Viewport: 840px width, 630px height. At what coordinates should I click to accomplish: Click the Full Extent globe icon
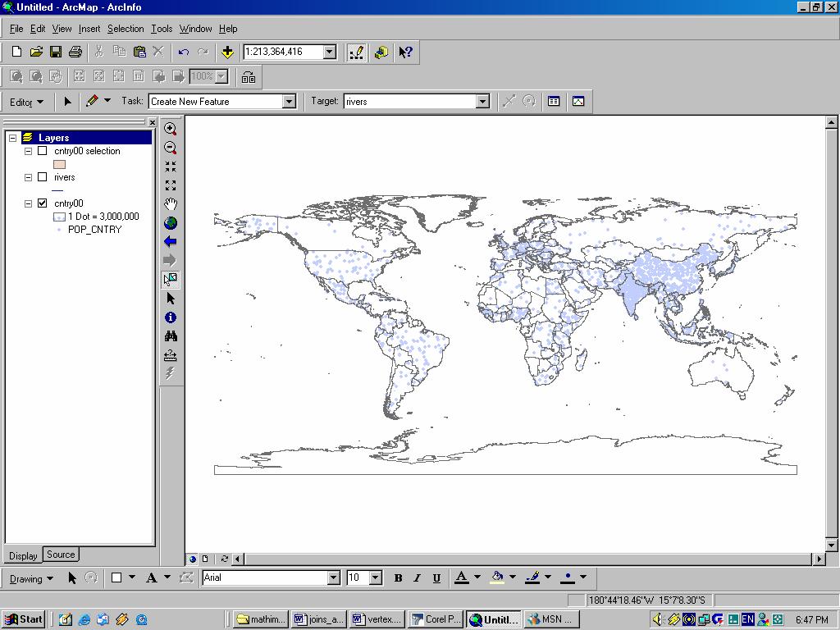171,223
